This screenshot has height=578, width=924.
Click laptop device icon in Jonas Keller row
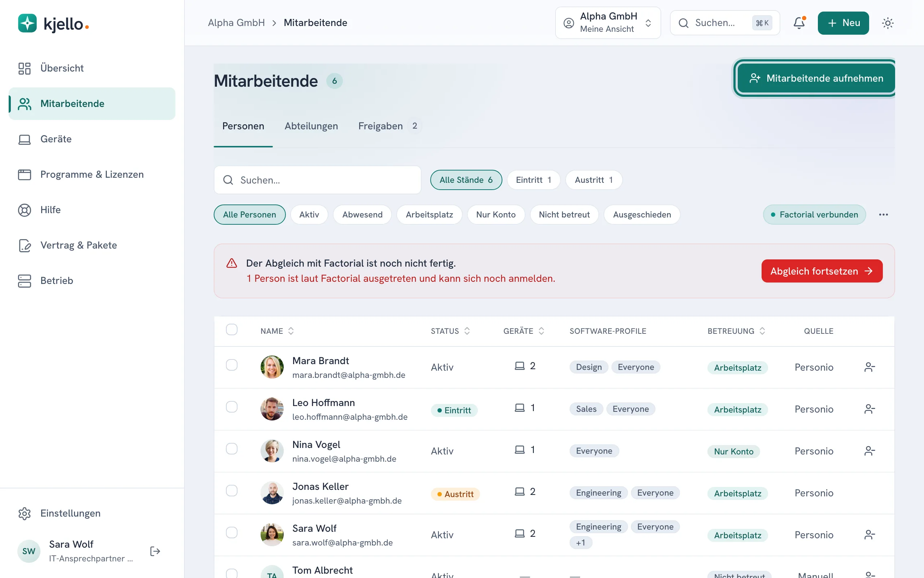[x=519, y=491]
